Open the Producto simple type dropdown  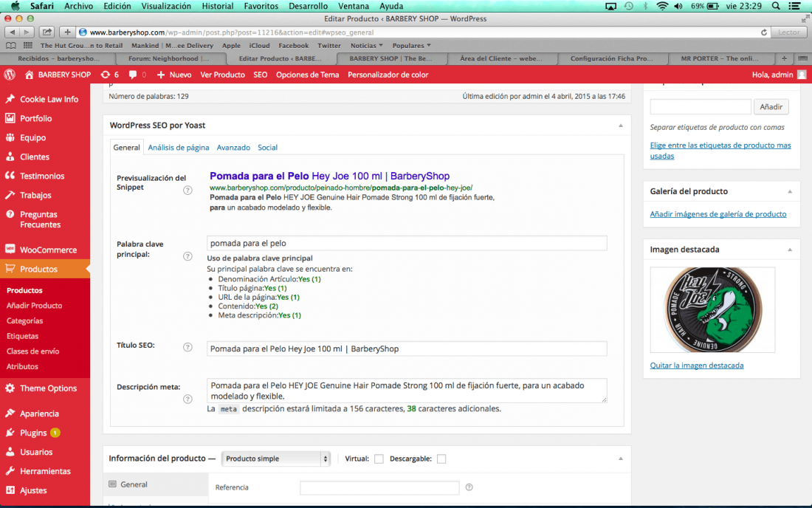click(275, 459)
